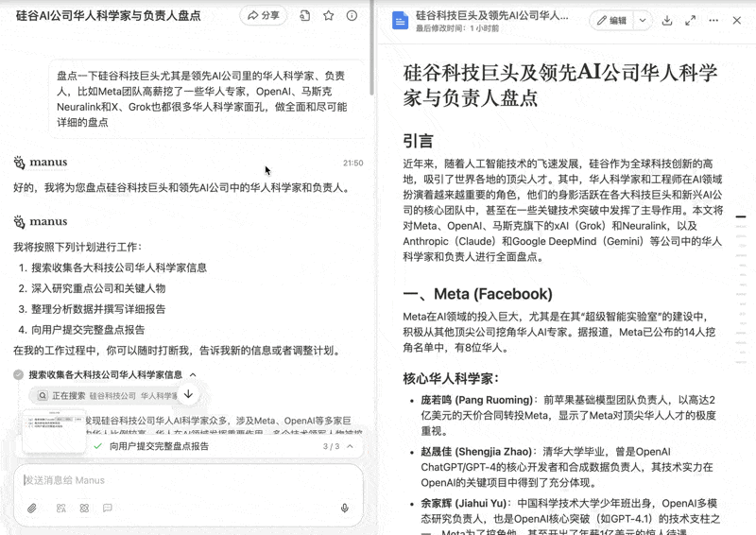Click the second manus logo icon in chat

pyautogui.click(x=19, y=222)
